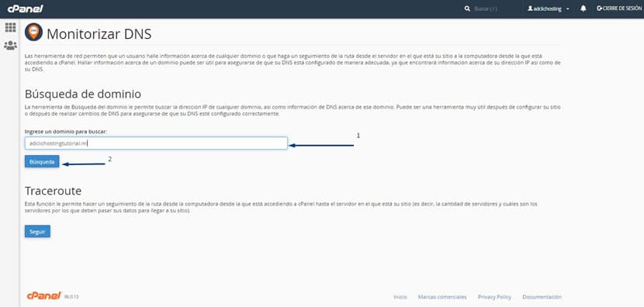
Task: Click the cPanel footer logo
Action: (x=44, y=295)
